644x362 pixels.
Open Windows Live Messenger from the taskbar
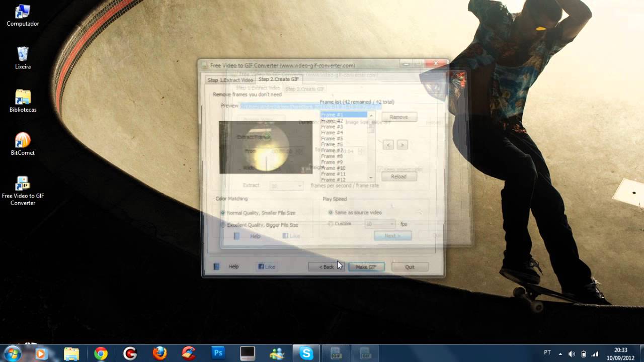click(277, 353)
